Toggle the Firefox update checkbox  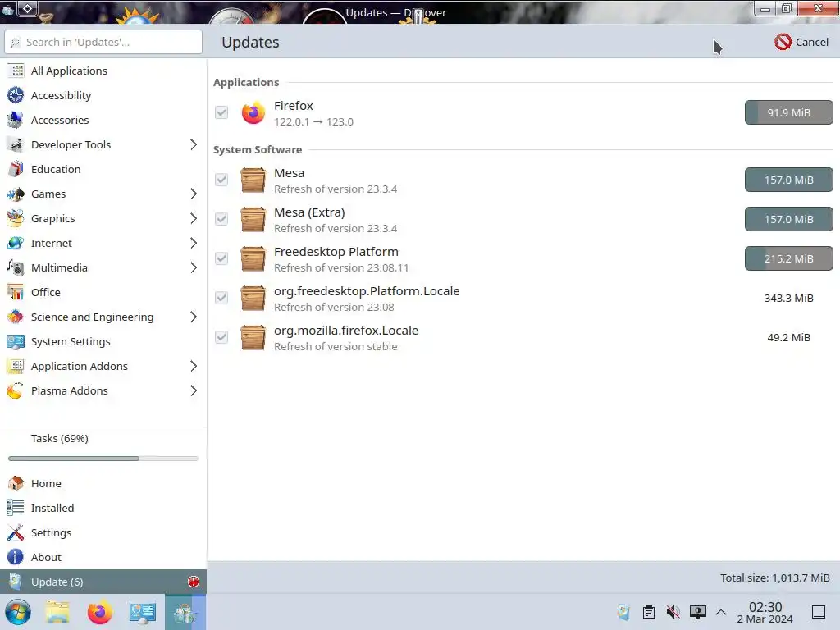pyautogui.click(x=221, y=112)
